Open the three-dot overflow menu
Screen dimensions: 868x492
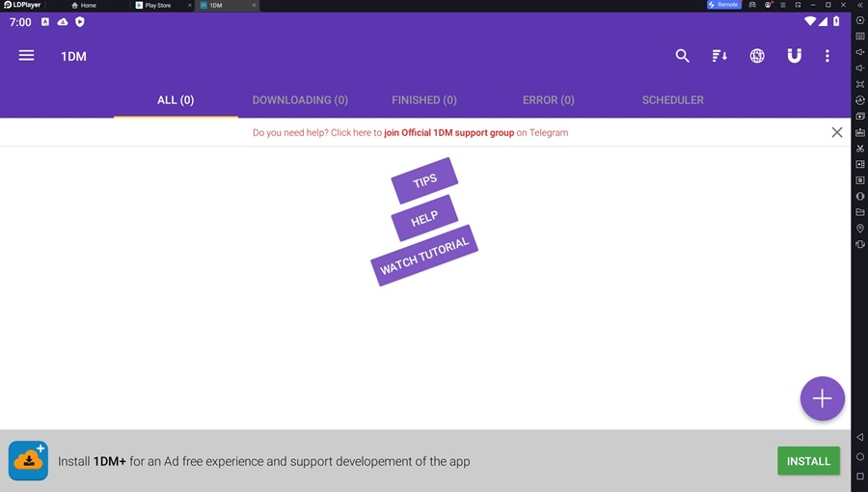827,55
